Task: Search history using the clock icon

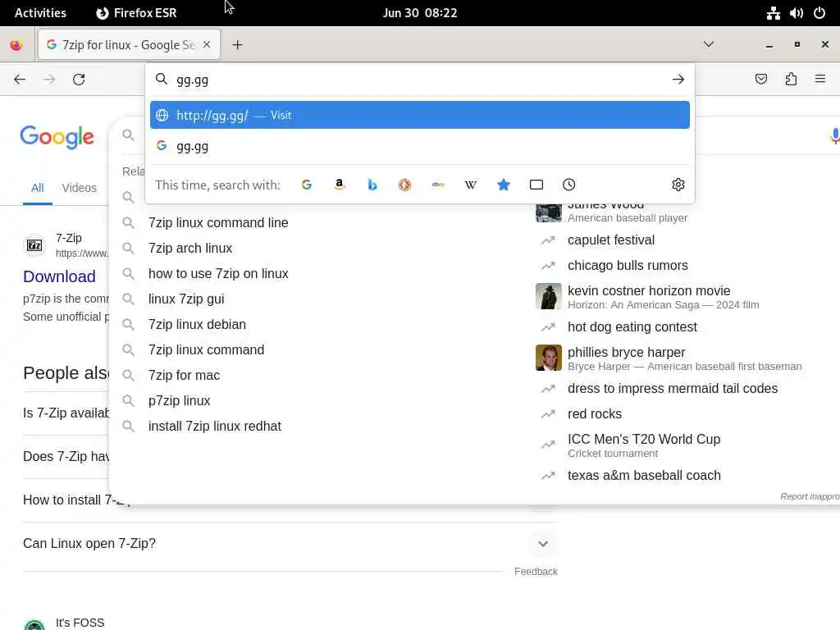Action: [569, 185]
